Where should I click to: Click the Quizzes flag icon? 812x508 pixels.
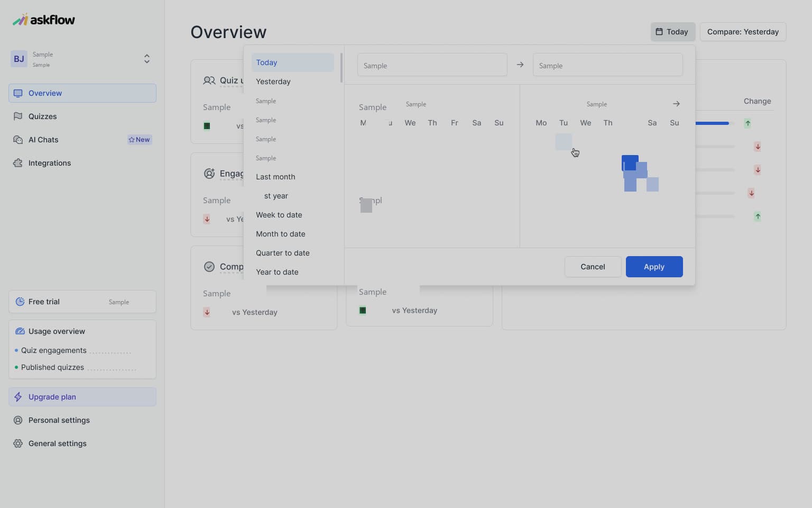[x=18, y=116]
